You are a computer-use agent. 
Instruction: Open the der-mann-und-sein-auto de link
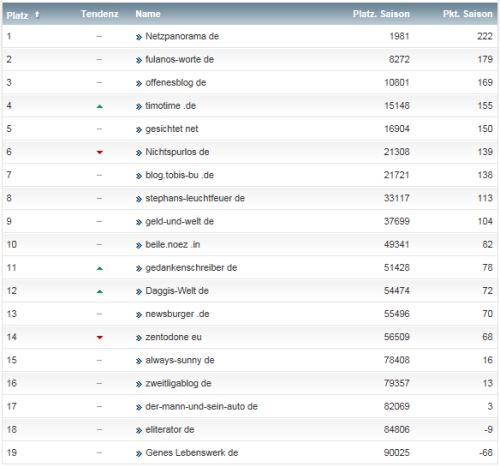[x=201, y=407]
